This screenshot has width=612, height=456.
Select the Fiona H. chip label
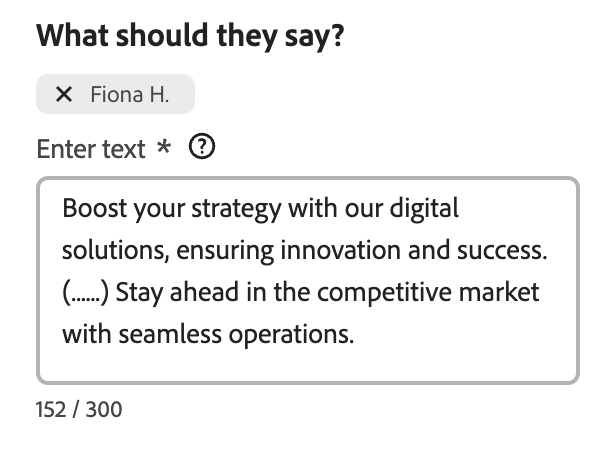tap(129, 95)
